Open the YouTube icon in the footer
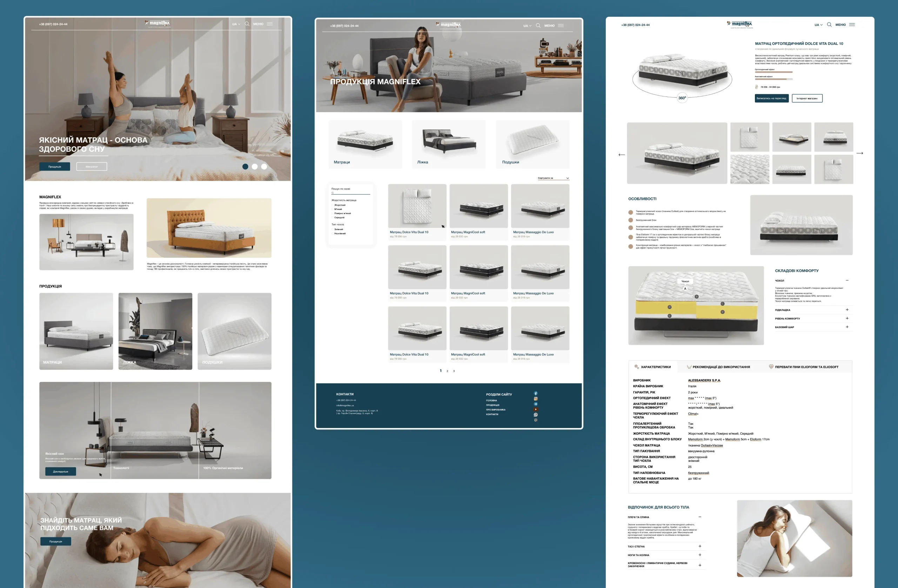This screenshot has height=588, width=898. pos(535,409)
